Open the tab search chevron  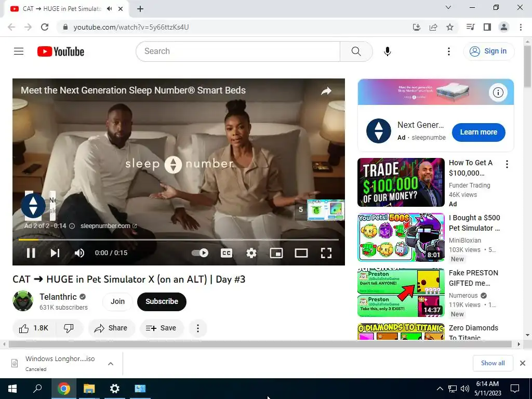click(x=448, y=7)
